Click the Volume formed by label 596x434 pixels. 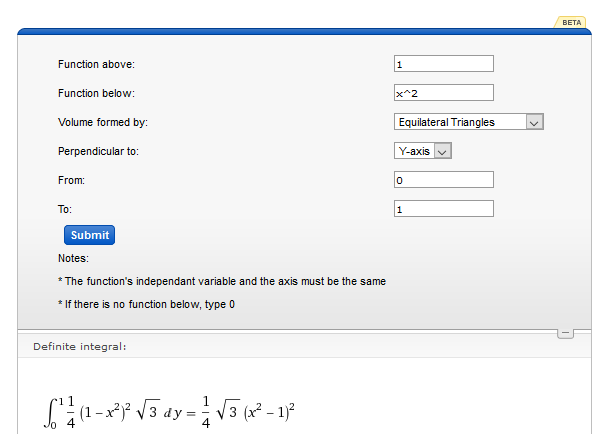[103, 122]
